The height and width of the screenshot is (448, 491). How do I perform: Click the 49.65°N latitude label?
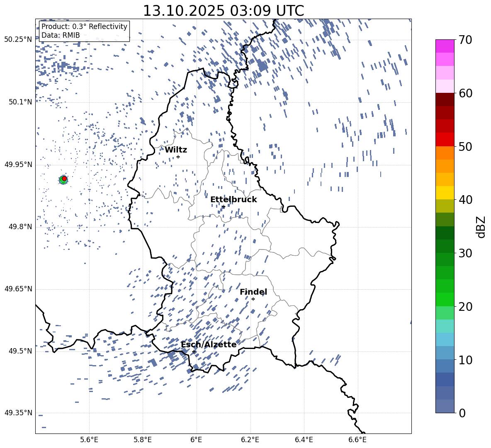point(18,289)
